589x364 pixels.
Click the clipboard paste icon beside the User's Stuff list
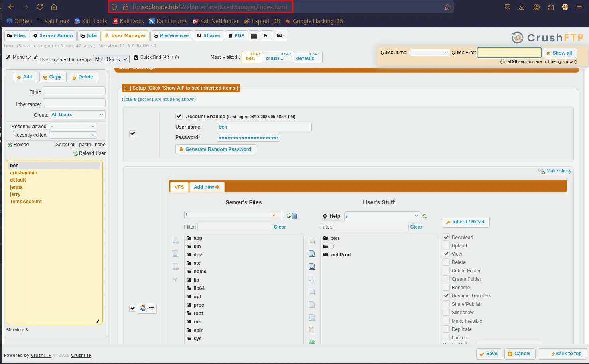point(312,330)
